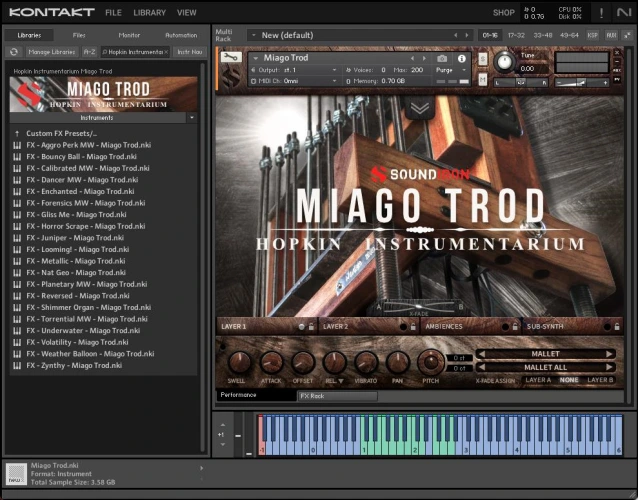Refresh the library list
The height and width of the screenshot is (500, 638).
point(14,50)
